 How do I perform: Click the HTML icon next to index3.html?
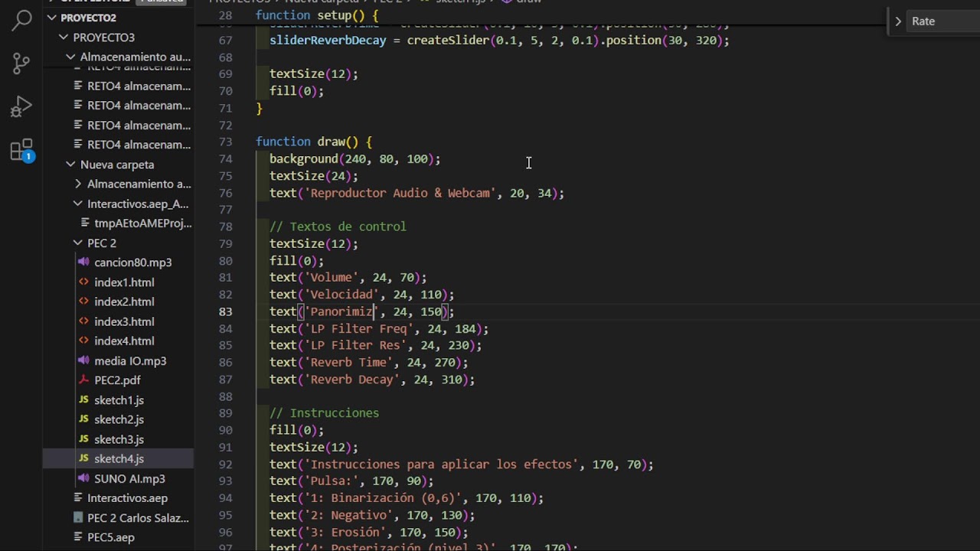point(83,321)
